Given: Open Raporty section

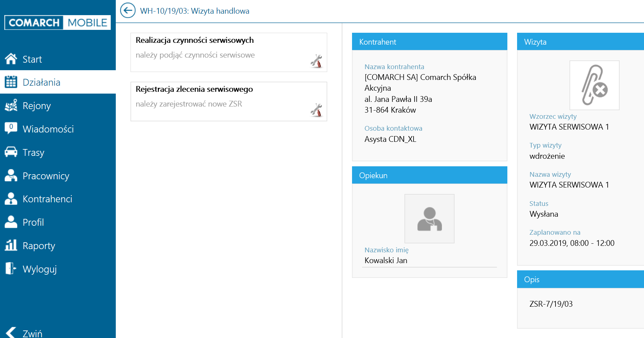Looking at the screenshot, I should [58, 245].
